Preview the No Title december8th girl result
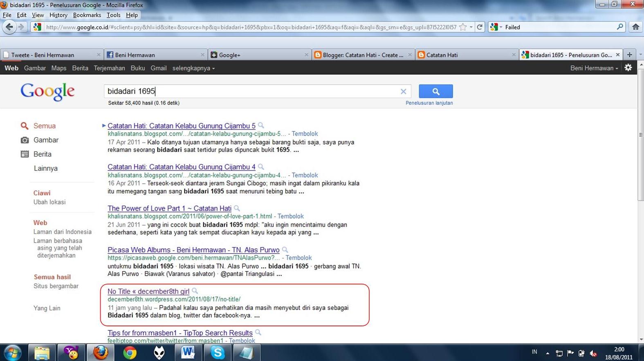 195,291
